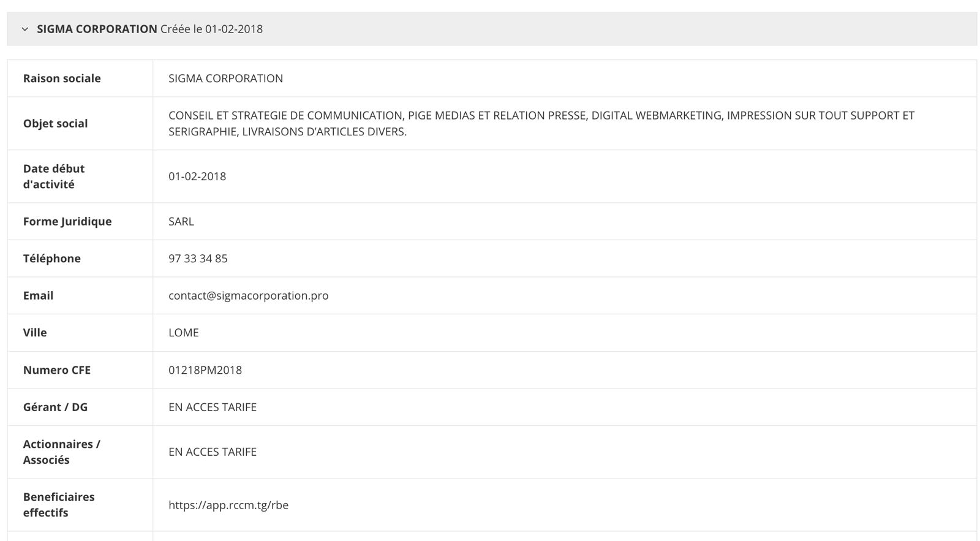Click the Raison sociale value in the table

point(225,78)
